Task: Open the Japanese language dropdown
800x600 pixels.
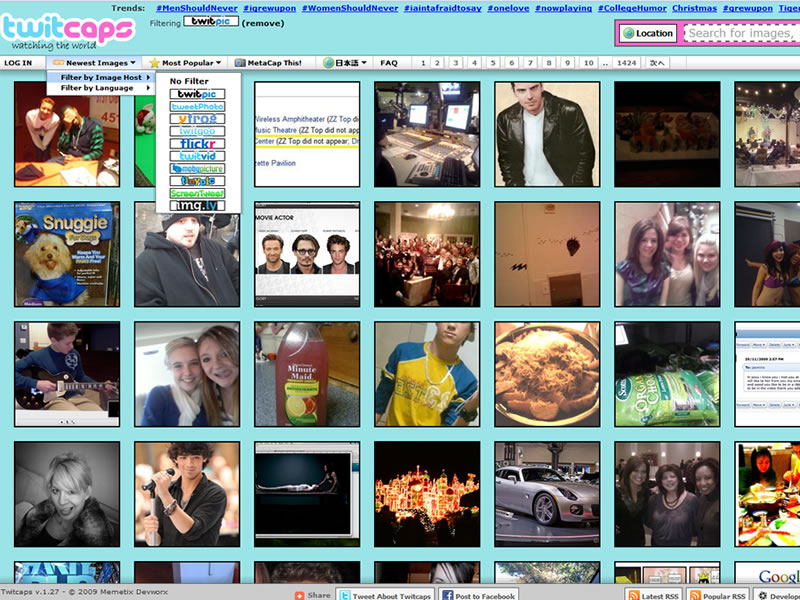Action: click(x=345, y=63)
